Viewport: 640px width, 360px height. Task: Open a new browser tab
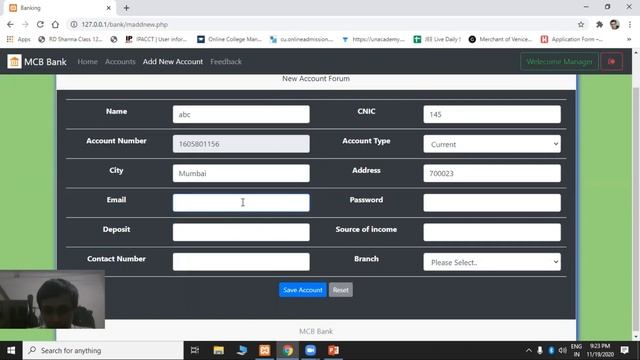tap(126, 8)
